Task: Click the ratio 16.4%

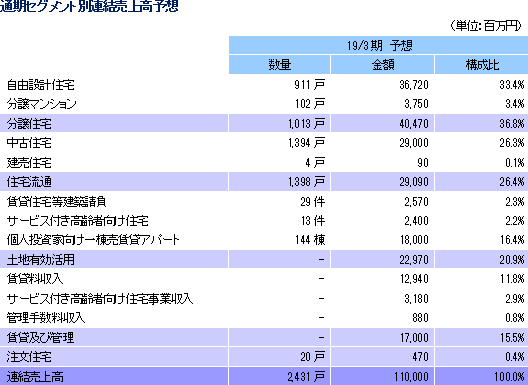Action: tap(512, 240)
